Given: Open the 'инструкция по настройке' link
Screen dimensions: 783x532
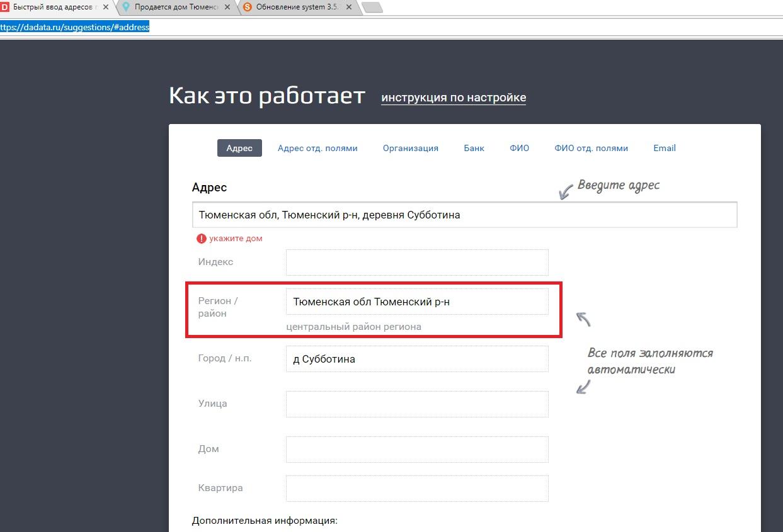Looking at the screenshot, I should (453, 98).
